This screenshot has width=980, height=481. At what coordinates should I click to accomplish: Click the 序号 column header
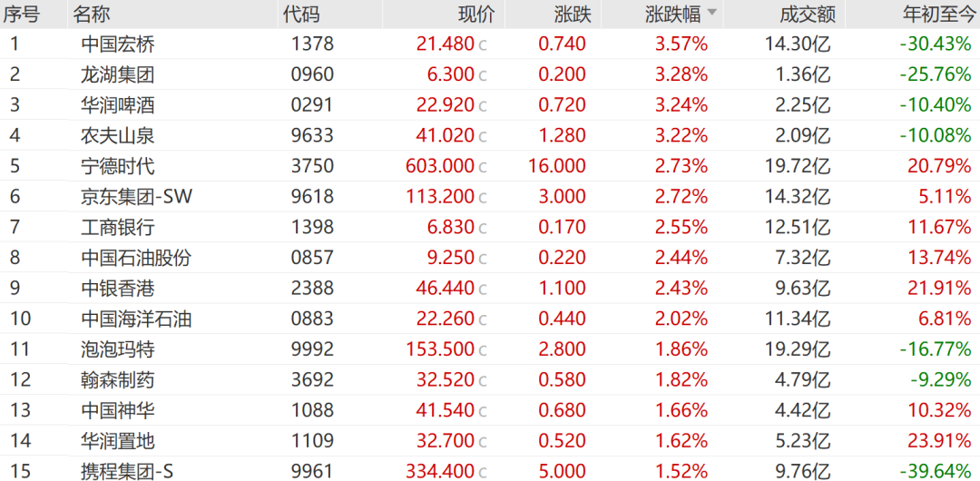21,14
